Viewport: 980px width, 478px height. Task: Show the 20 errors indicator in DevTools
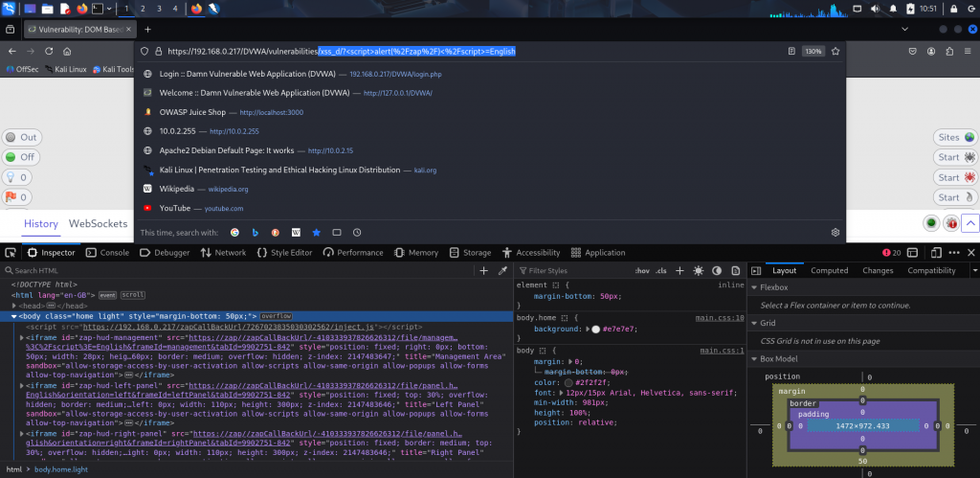pyautogui.click(x=891, y=253)
